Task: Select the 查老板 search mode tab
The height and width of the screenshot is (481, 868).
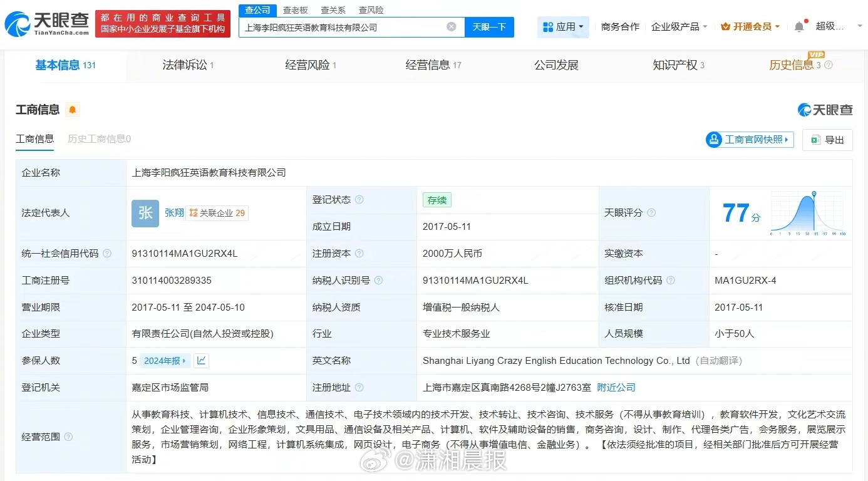Action: 295,10
